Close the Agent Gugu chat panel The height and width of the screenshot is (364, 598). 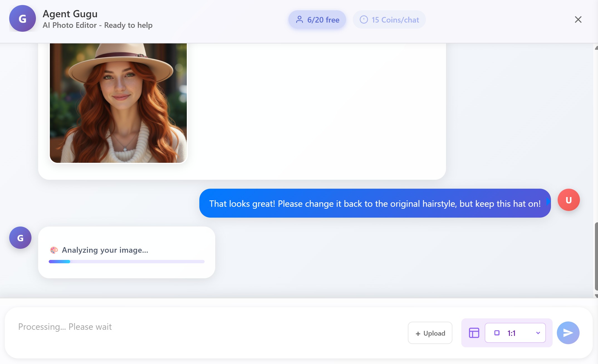(578, 19)
